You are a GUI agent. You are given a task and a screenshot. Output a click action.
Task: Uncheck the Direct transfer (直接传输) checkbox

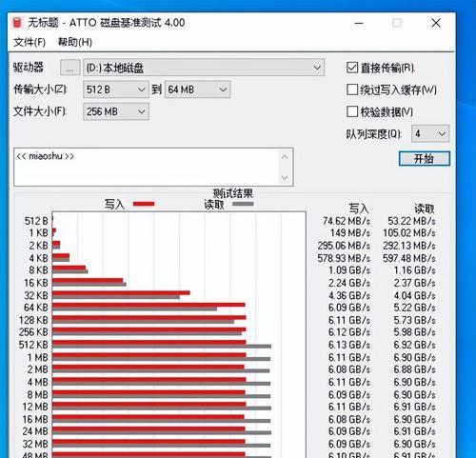pyautogui.click(x=352, y=68)
